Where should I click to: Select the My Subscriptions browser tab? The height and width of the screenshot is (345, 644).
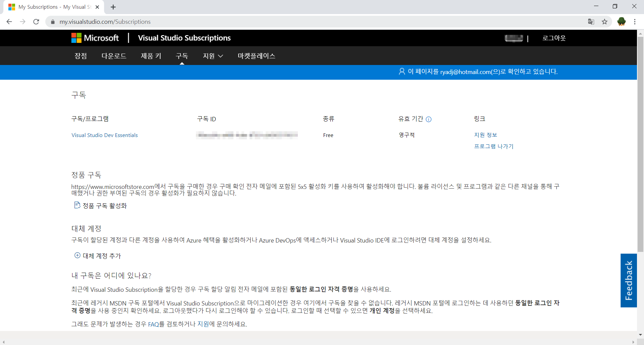point(54,7)
